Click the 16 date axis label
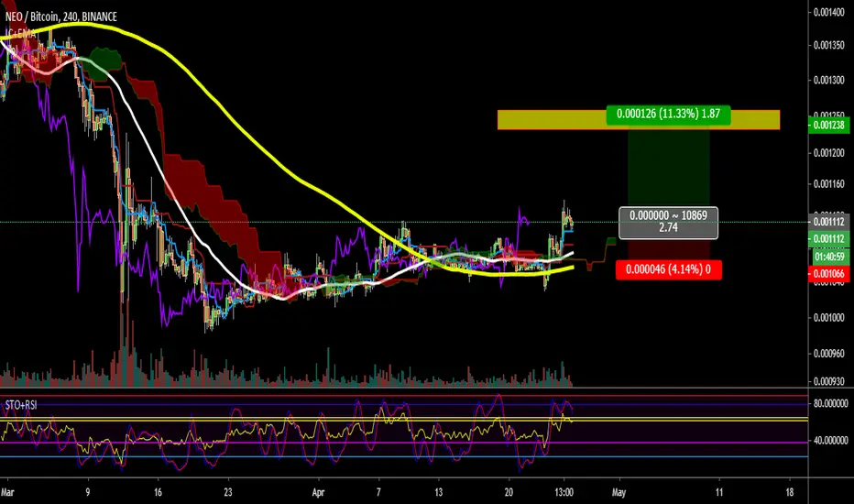The width and height of the screenshot is (854, 504). 158,492
